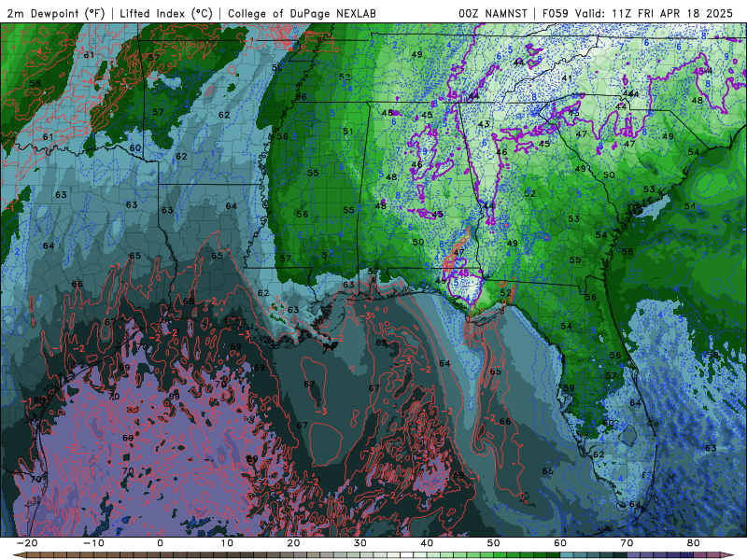Click the '41' dewpoint value on the map
The width and height of the screenshot is (747, 560).
pyautogui.click(x=567, y=78)
